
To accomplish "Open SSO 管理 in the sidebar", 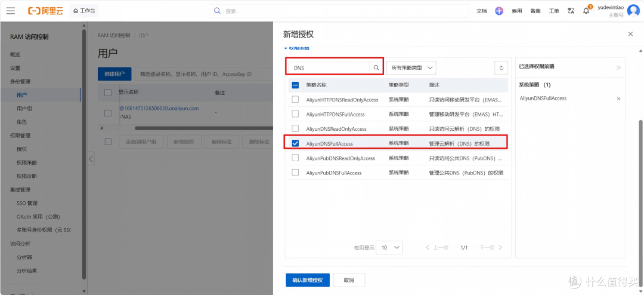I will pos(27,203).
